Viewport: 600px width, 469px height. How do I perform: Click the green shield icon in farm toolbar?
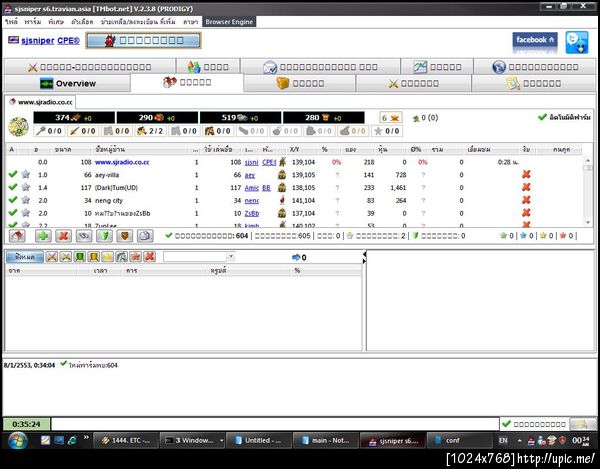(x=104, y=236)
